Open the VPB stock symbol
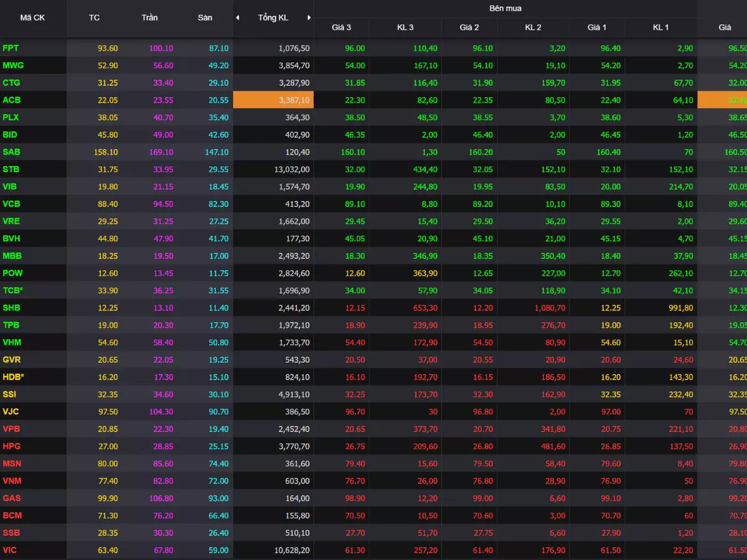The width and height of the screenshot is (747, 560). pos(11,429)
